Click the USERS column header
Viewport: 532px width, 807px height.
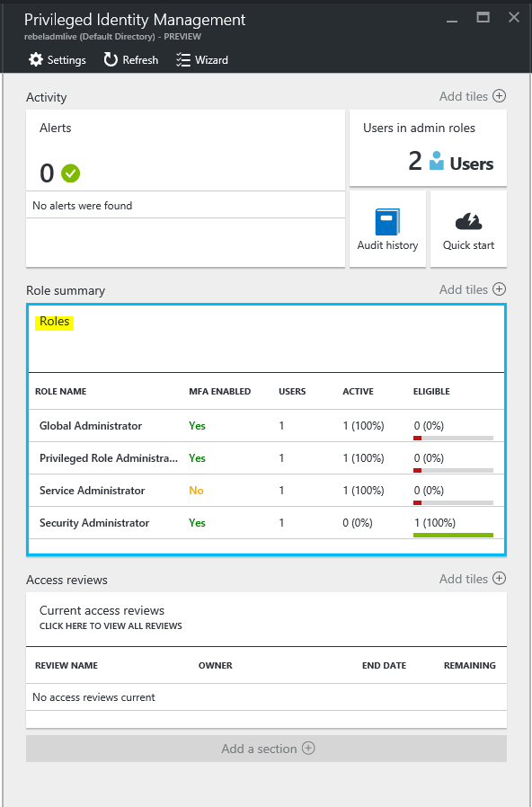pos(292,392)
